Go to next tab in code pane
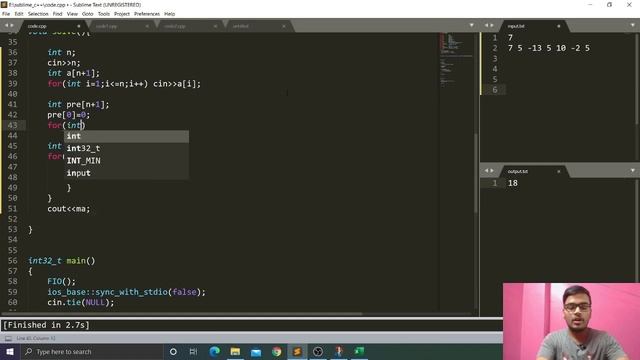 (x=11, y=25)
